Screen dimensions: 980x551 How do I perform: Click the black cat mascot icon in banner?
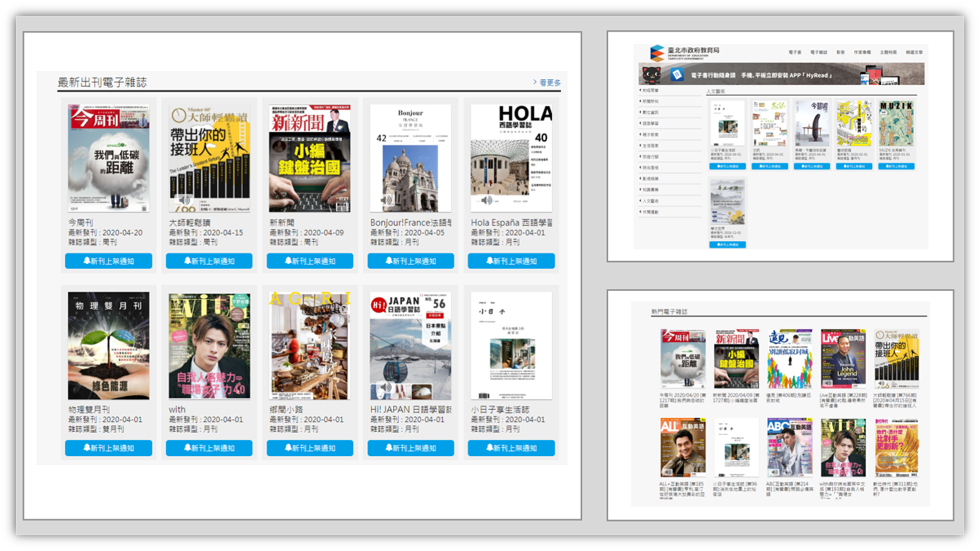(x=651, y=75)
